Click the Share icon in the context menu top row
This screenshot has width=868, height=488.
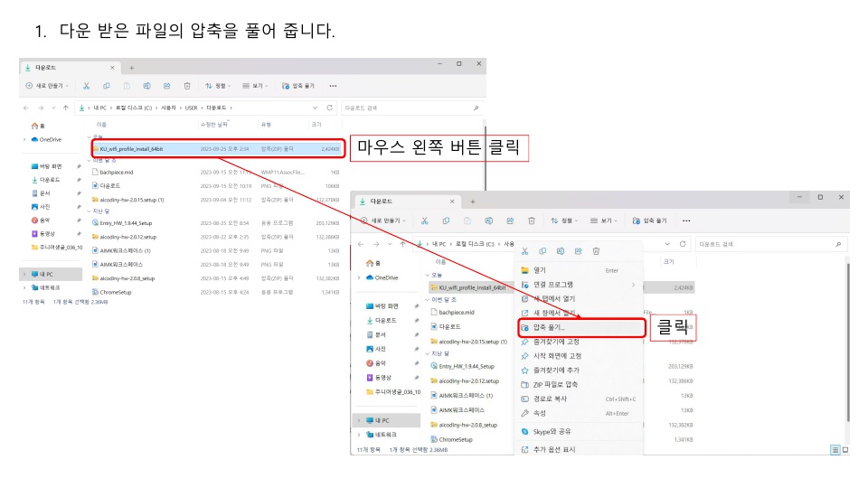(x=579, y=251)
